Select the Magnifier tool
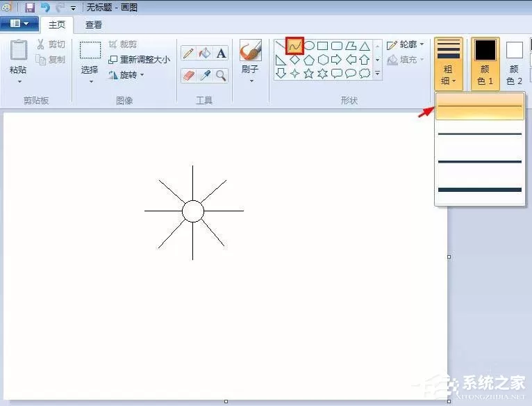The image size is (532, 406). pyautogui.click(x=221, y=75)
